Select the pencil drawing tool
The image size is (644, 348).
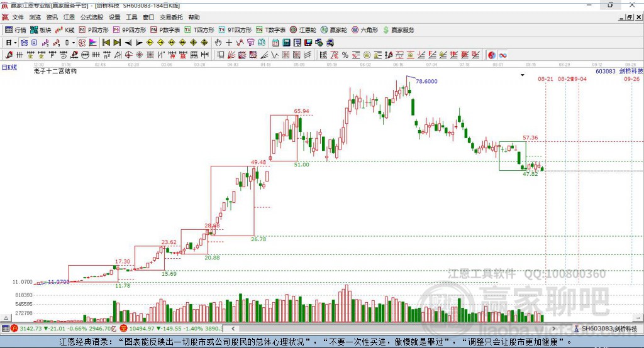pos(9,55)
